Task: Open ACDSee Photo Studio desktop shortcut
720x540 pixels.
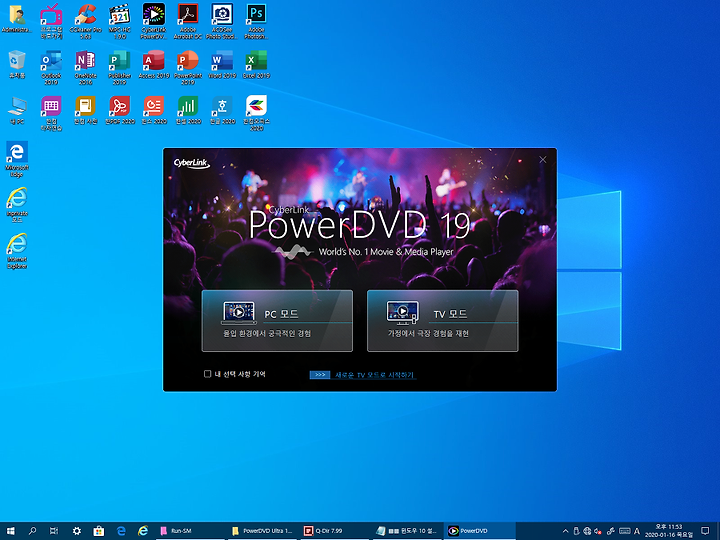Action: pyautogui.click(x=222, y=21)
